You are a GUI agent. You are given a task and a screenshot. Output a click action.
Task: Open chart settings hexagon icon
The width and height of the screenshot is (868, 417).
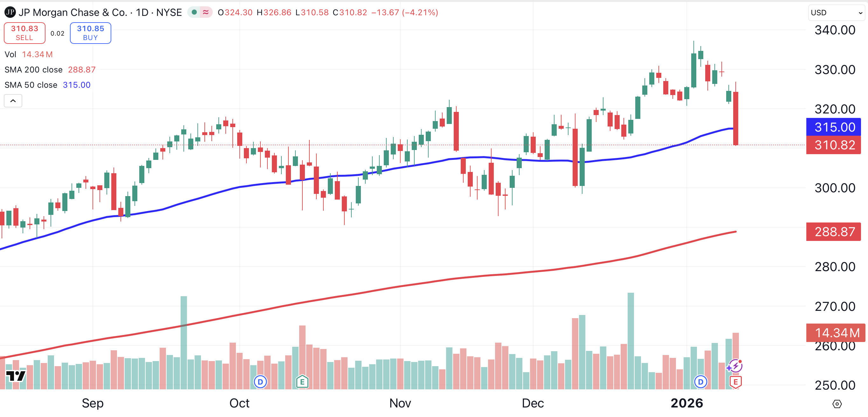[x=837, y=404]
